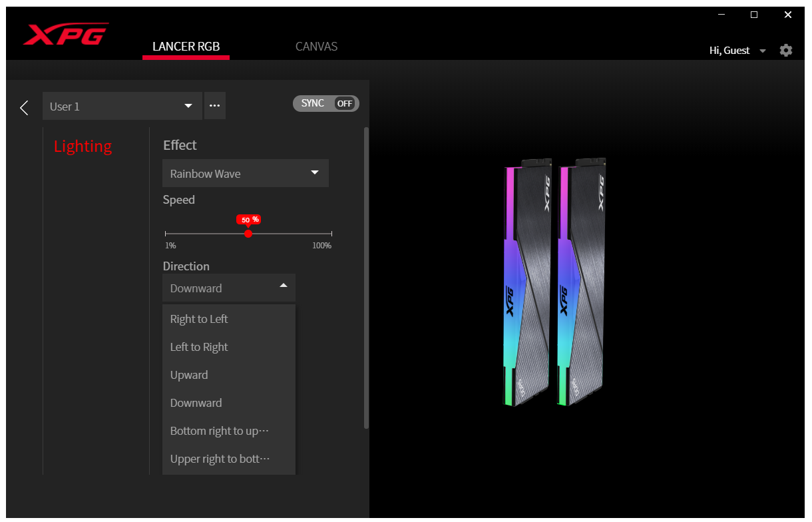Click the XPG logo

click(65, 35)
